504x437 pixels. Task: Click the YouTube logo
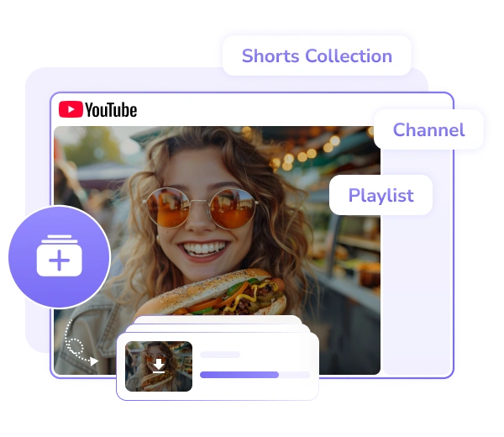pos(97,109)
